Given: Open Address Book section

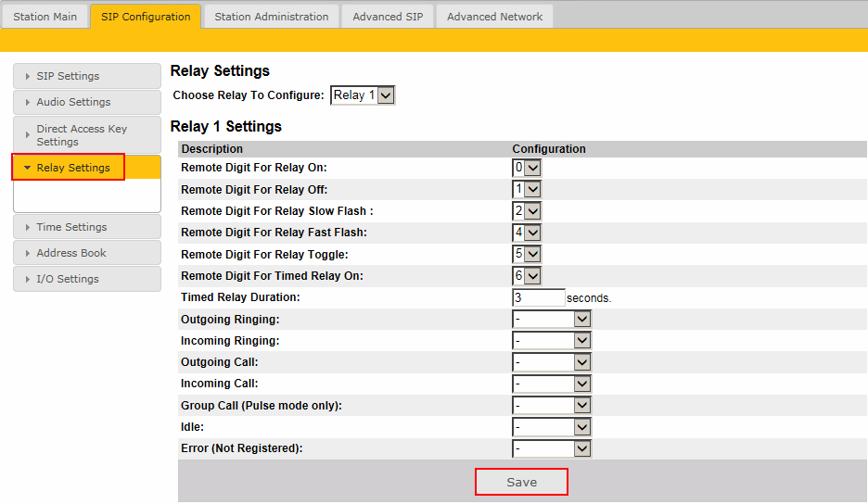Looking at the screenshot, I should [86, 253].
